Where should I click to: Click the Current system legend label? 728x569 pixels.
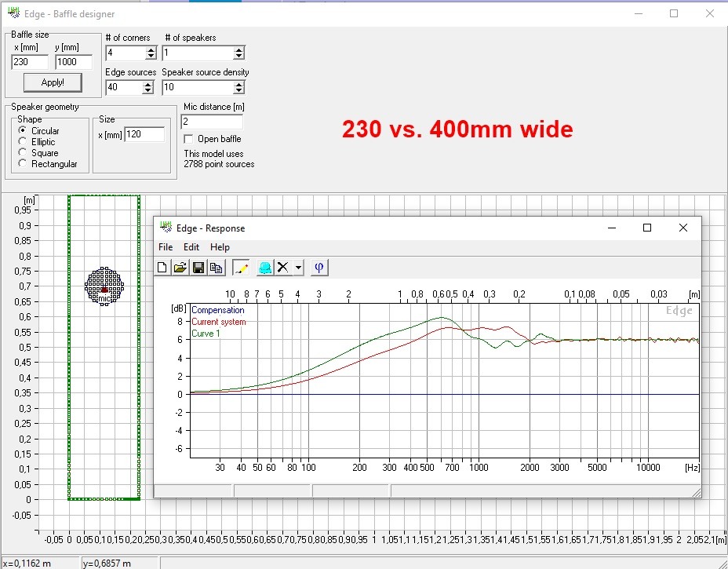pyautogui.click(x=219, y=322)
